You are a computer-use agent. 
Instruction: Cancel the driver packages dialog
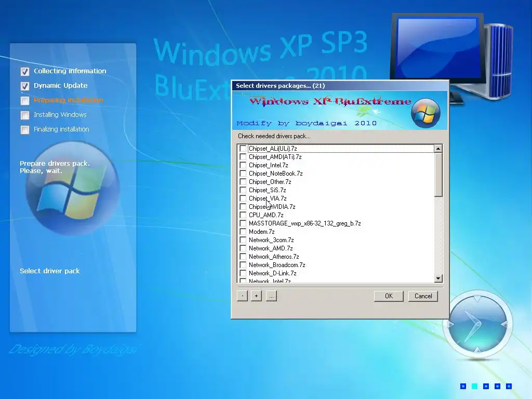(x=423, y=296)
